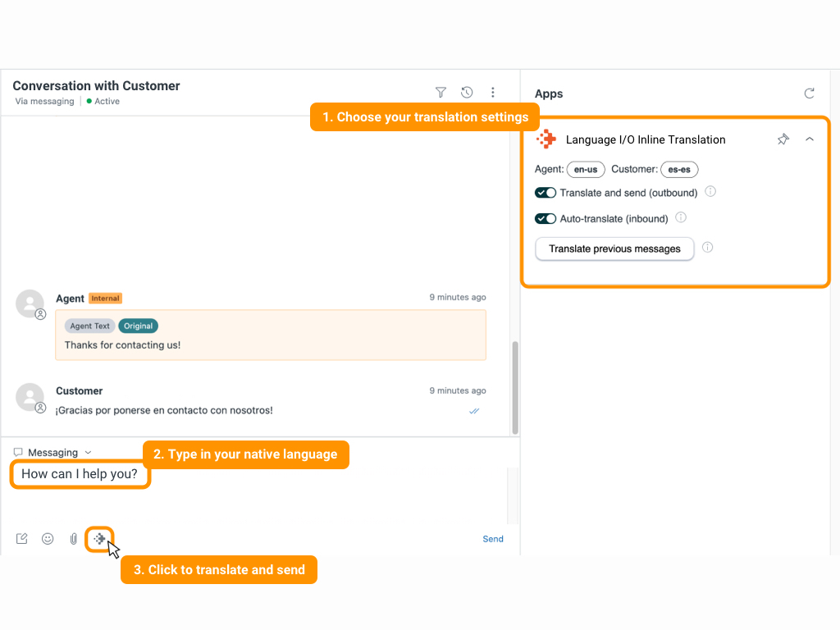Click the compose text icon
The width and height of the screenshot is (840, 630).
click(x=21, y=538)
